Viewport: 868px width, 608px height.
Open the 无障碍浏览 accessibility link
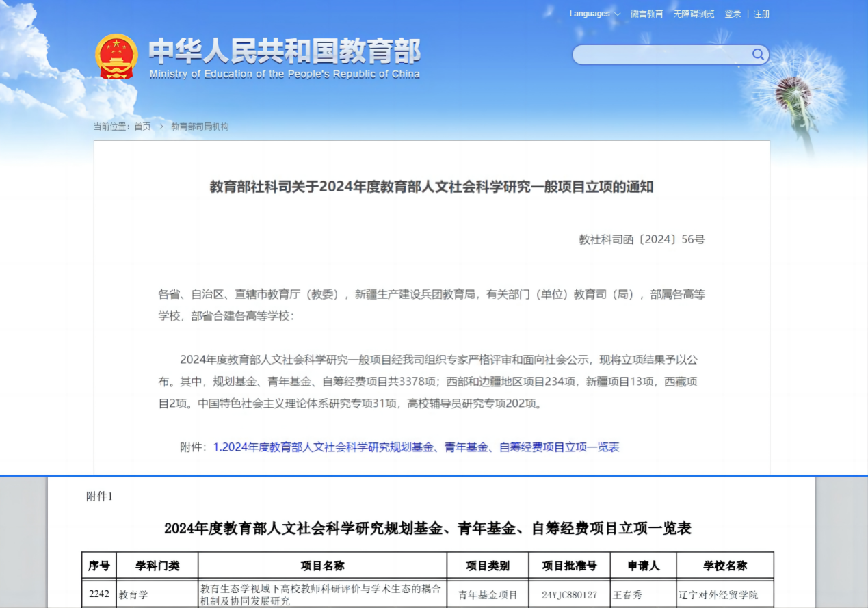694,14
